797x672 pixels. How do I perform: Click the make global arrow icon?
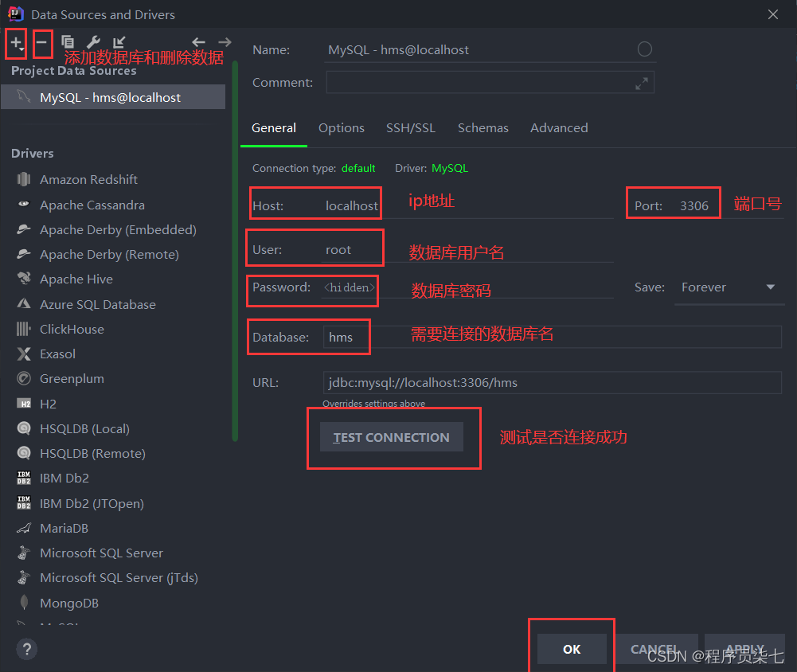click(x=119, y=42)
